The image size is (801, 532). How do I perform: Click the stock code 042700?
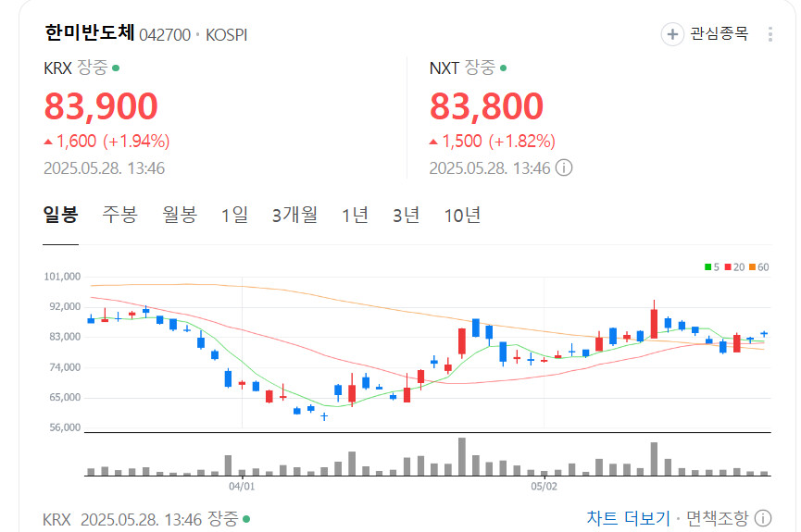point(165,35)
